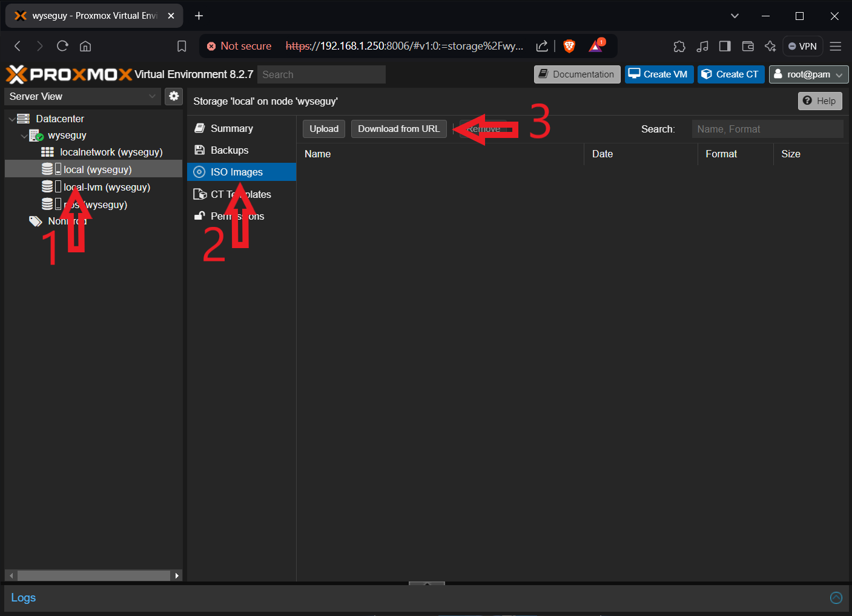Image resolution: width=852 pixels, height=616 pixels.
Task: Open the tab search dropdown arrow
Action: (735, 16)
